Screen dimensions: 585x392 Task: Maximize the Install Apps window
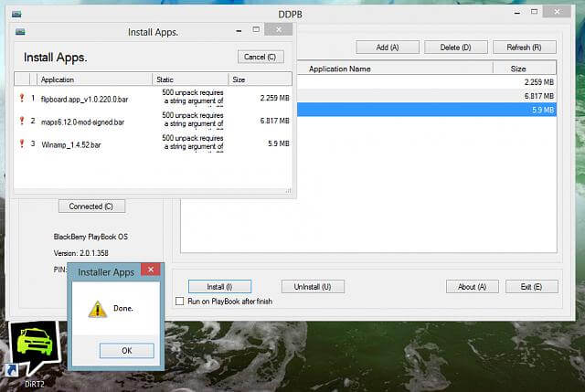tap(256, 29)
